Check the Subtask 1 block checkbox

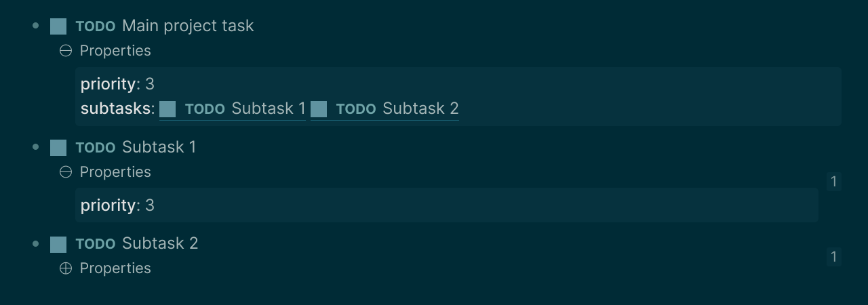[x=58, y=148]
